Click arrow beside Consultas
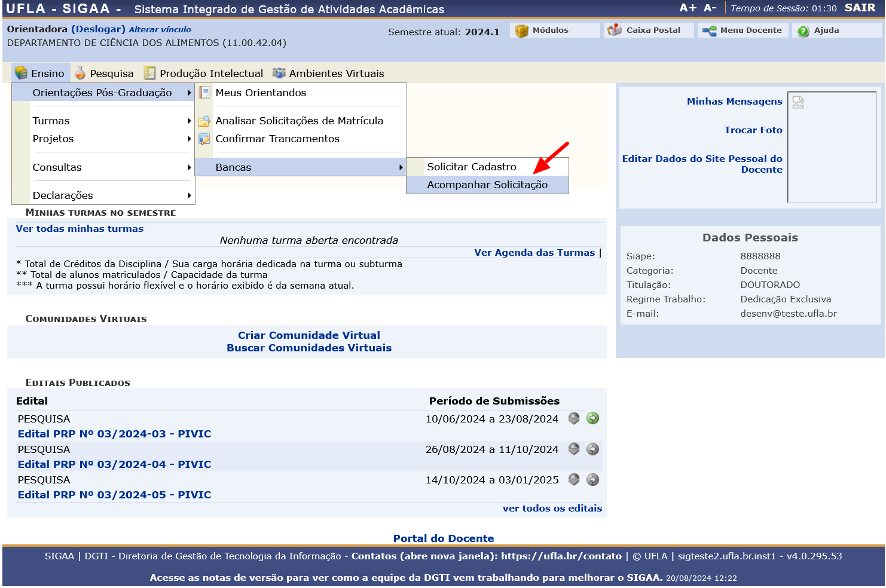The height and width of the screenshot is (588, 886). 189,167
